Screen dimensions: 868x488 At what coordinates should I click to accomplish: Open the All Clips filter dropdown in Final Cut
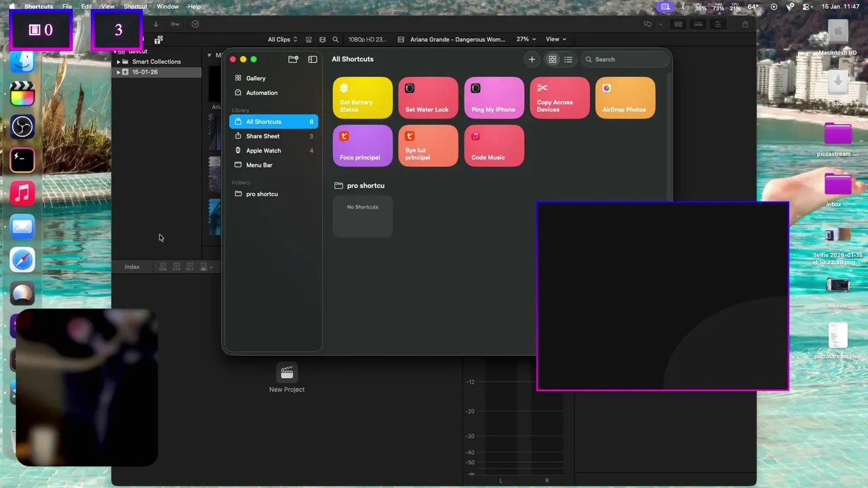coord(282,39)
